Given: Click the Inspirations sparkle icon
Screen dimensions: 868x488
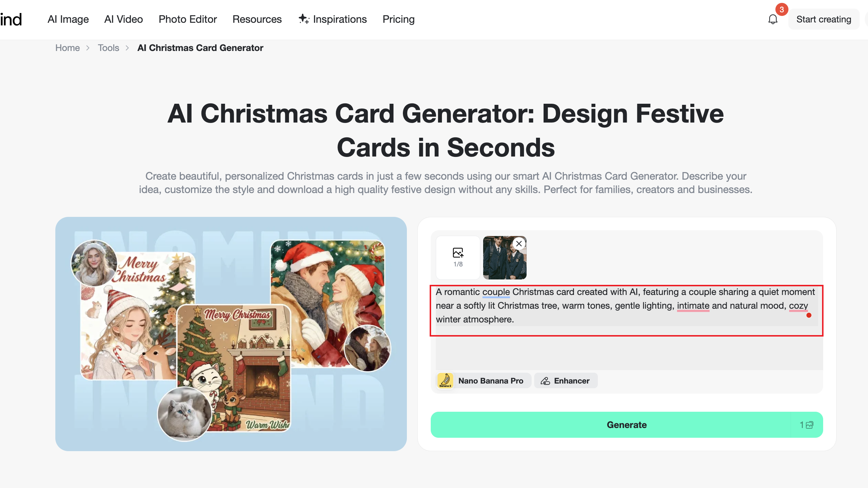Looking at the screenshot, I should [x=304, y=19].
